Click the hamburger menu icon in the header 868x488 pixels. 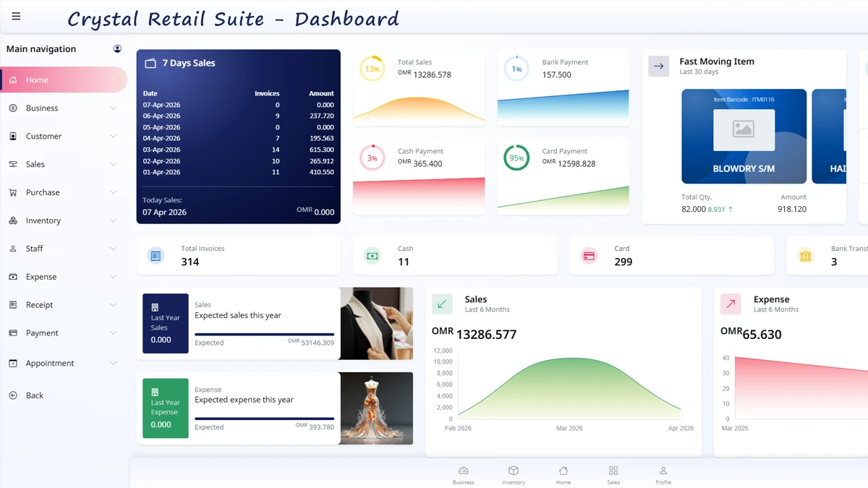tap(16, 16)
